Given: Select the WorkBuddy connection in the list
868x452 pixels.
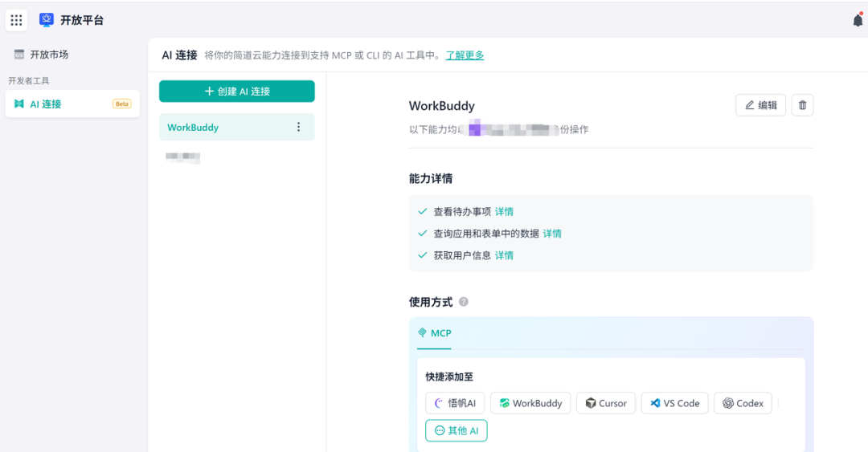Looking at the screenshot, I should (237, 127).
